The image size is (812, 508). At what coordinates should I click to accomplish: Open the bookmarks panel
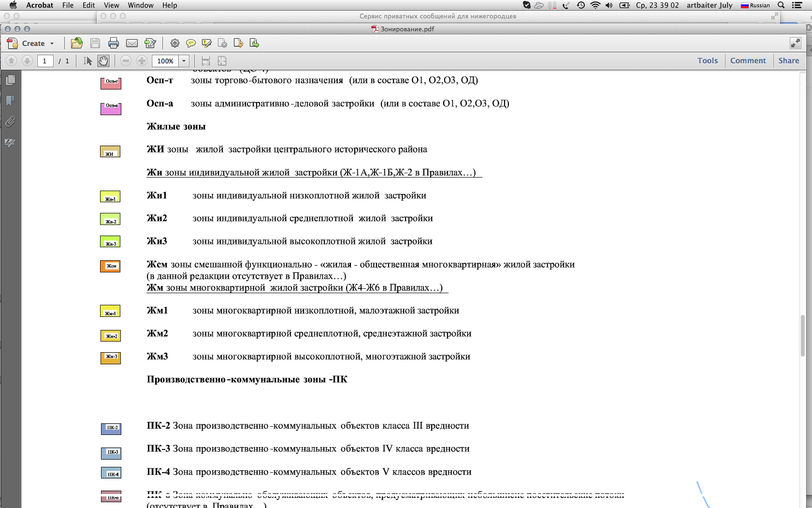click(x=10, y=101)
